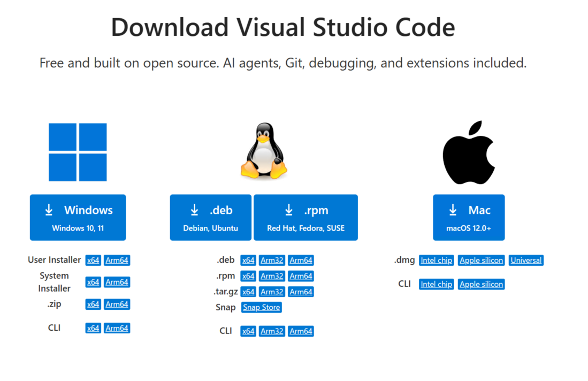Download the .rpm package for Red Hat

306,217
